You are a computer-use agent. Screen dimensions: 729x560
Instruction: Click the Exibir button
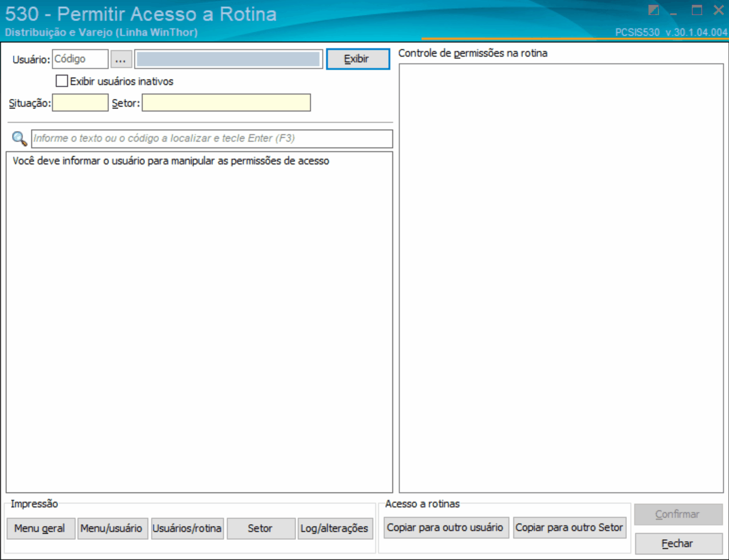click(358, 59)
